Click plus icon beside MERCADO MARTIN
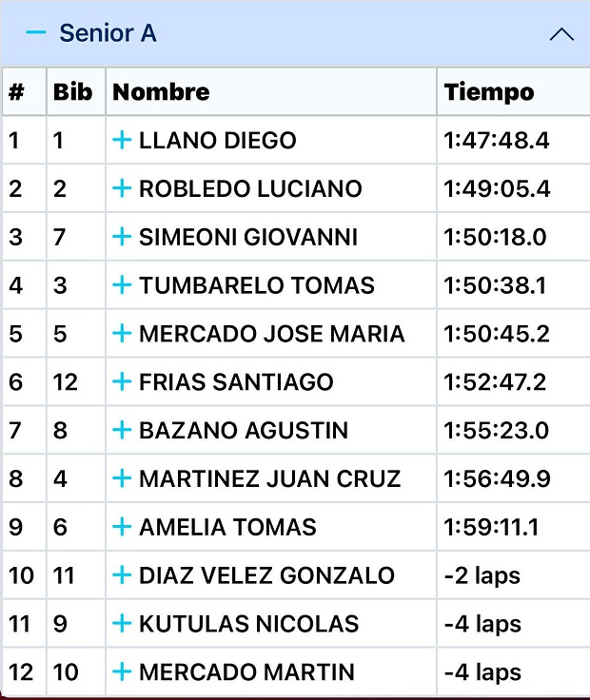590x700 pixels. point(122,672)
